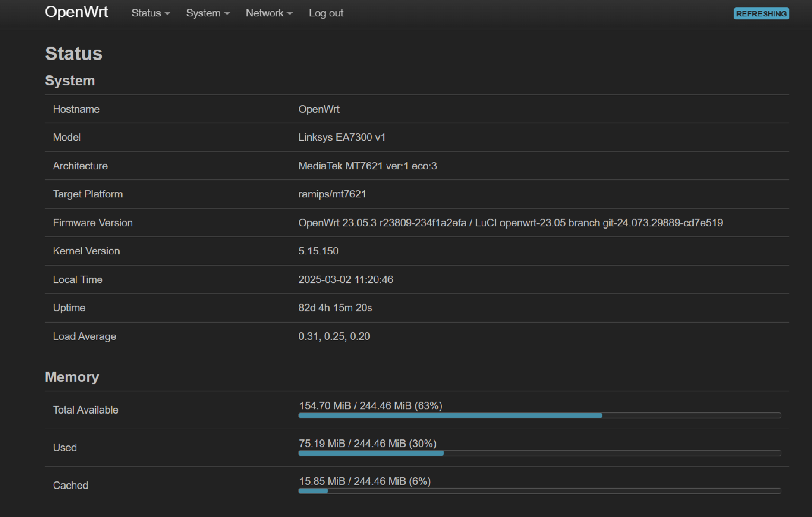Viewport: 812px width, 517px height.
Task: Open the Status dropdown menu
Action: click(x=147, y=13)
